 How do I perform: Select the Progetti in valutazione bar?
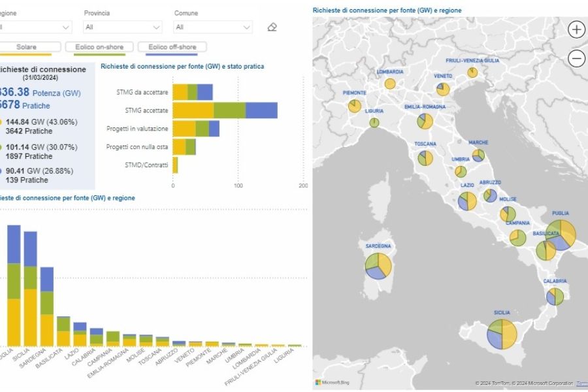pos(196,129)
